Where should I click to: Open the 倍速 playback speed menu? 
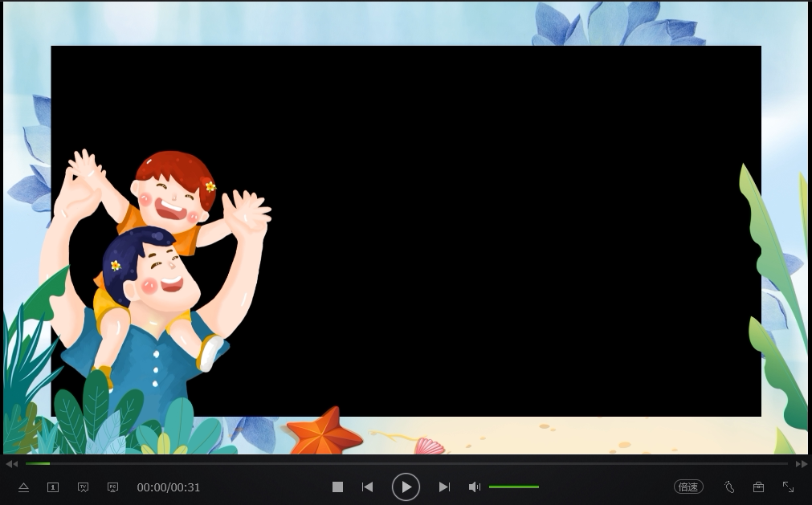pos(688,487)
